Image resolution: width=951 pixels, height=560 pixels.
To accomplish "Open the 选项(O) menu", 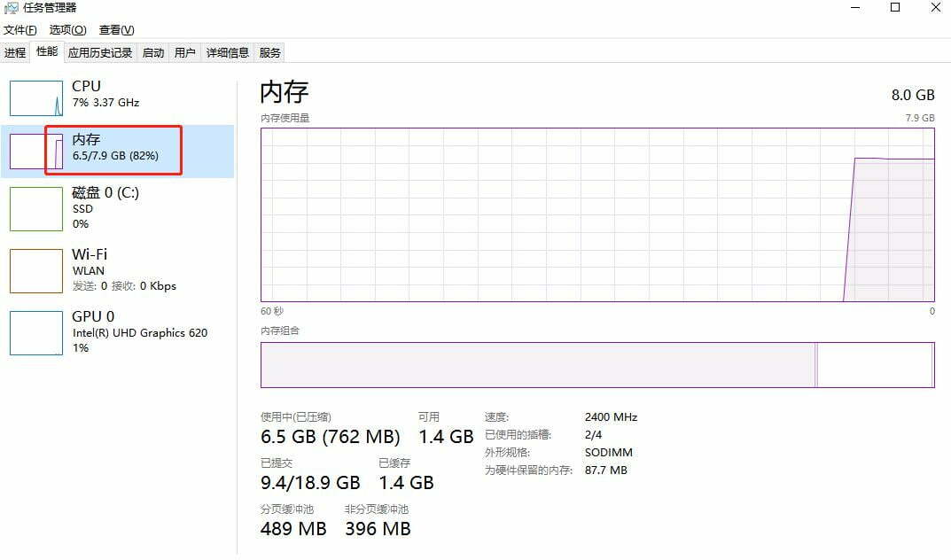I will click(x=67, y=30).
